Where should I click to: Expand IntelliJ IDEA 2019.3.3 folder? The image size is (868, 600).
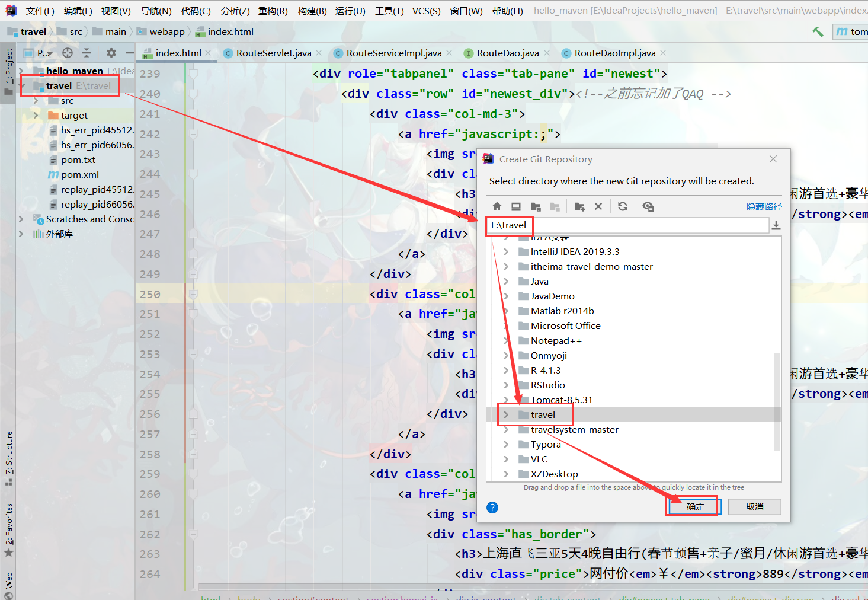click(506, 251)
